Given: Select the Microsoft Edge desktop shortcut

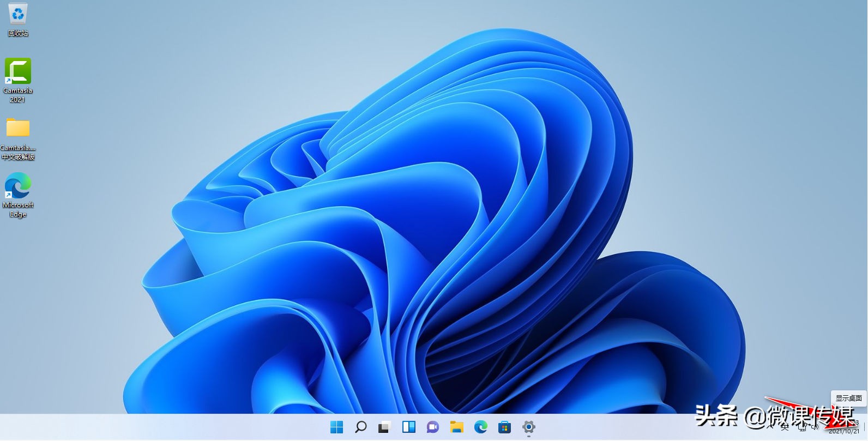Looking at the screenshot, I should pos(18,195).
